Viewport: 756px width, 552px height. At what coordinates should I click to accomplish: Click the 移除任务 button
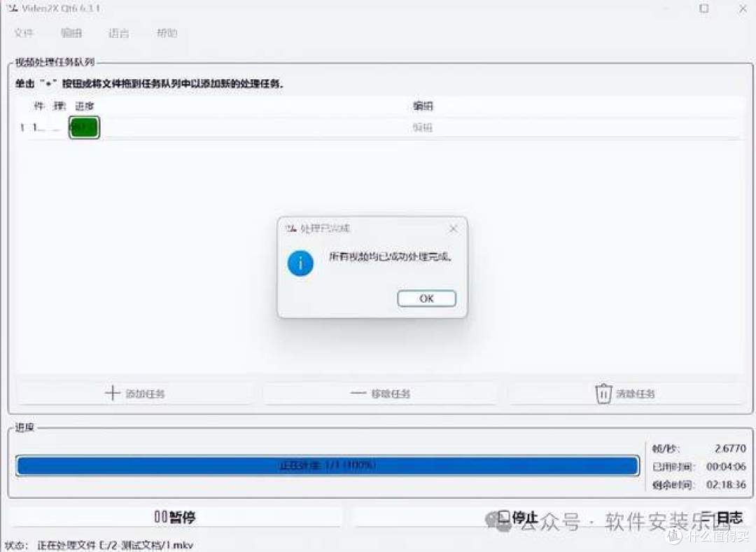point(380,393)
